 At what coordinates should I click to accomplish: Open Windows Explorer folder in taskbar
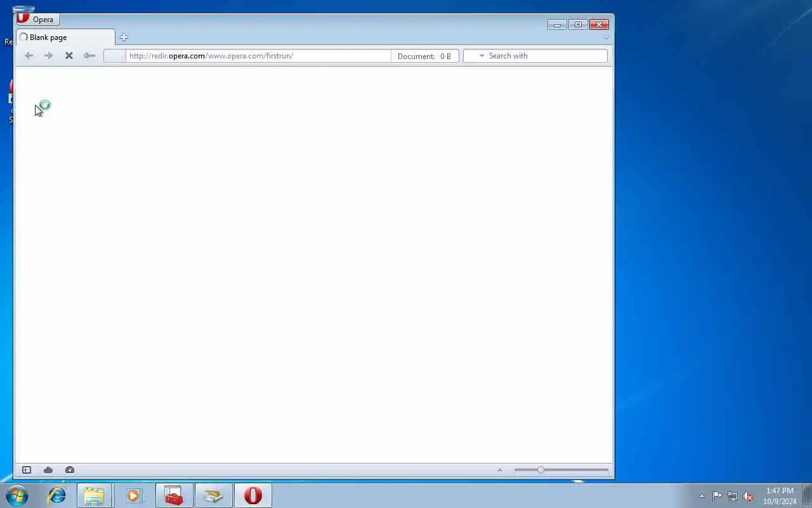94,495
